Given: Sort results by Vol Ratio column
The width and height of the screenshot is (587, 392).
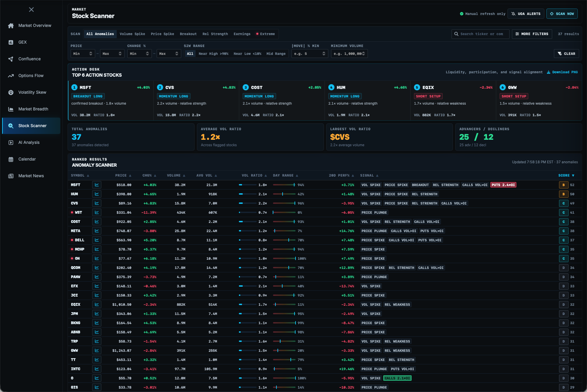Looking at the screenshot, I should tap(254, 176).
